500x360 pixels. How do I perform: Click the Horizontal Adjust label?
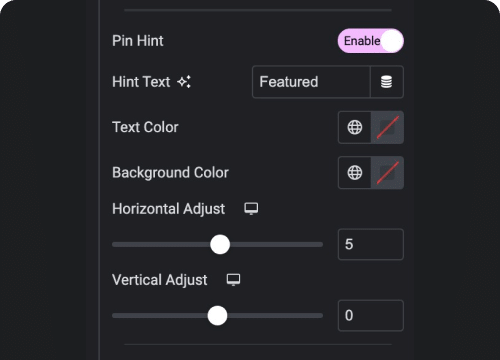click(168, 209)
